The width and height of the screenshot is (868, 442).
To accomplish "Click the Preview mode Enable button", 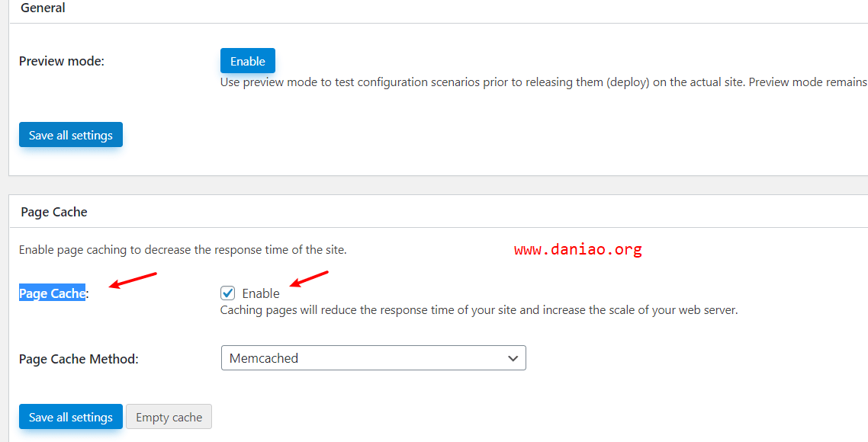I will pyautogui.click(x=247, y=61).
